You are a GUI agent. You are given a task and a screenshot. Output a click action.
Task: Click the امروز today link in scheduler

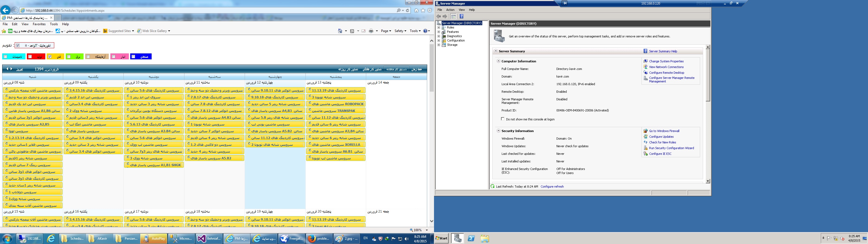point(20,69)
